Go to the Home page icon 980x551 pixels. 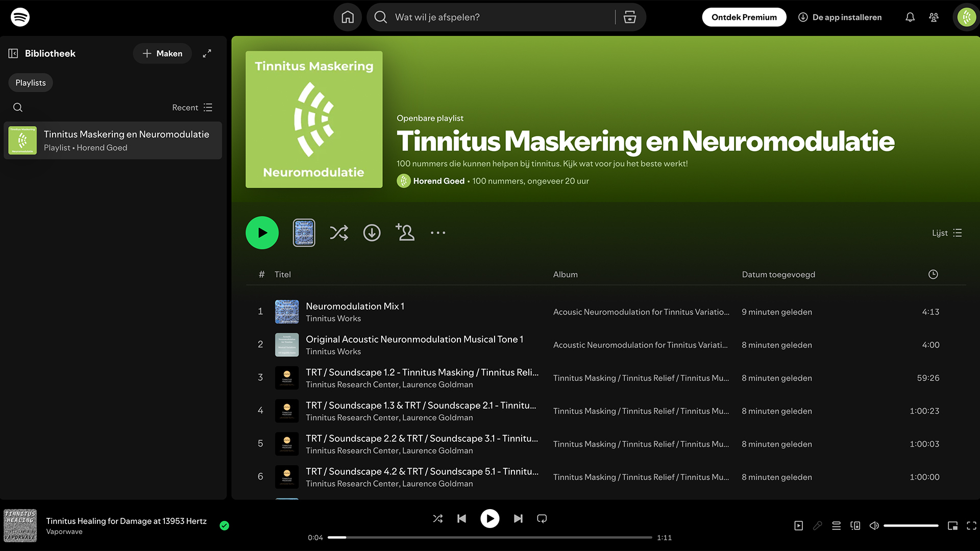[348, 17]
